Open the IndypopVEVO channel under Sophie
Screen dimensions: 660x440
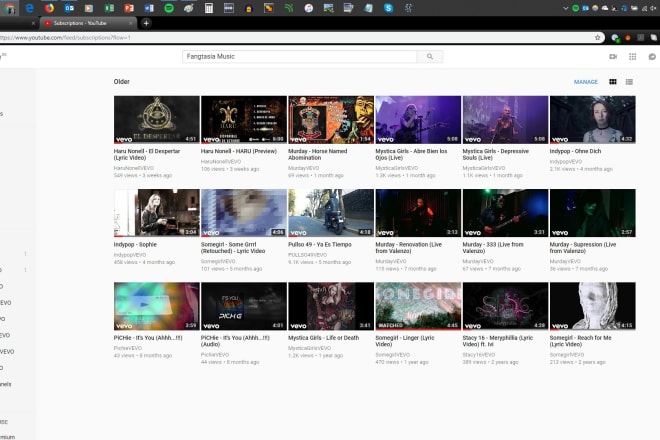(x=130, y=255)
